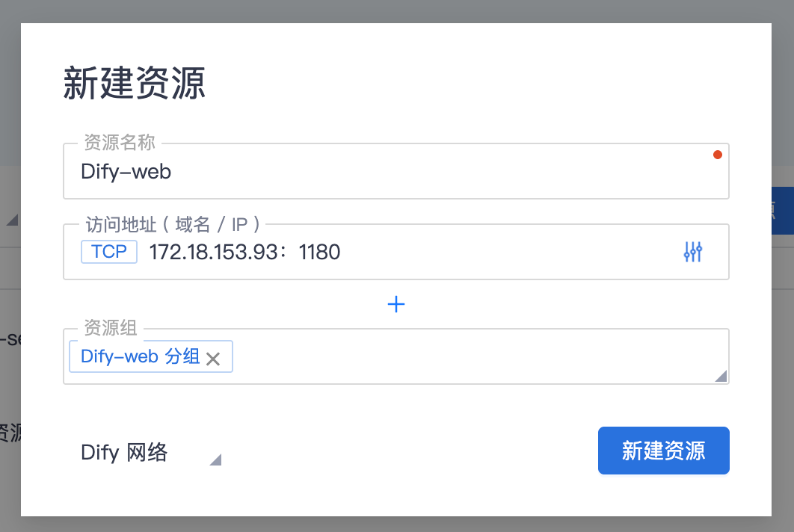Remove the Dify-web 分组 tag
794x532 pixels.
(213, 359)
